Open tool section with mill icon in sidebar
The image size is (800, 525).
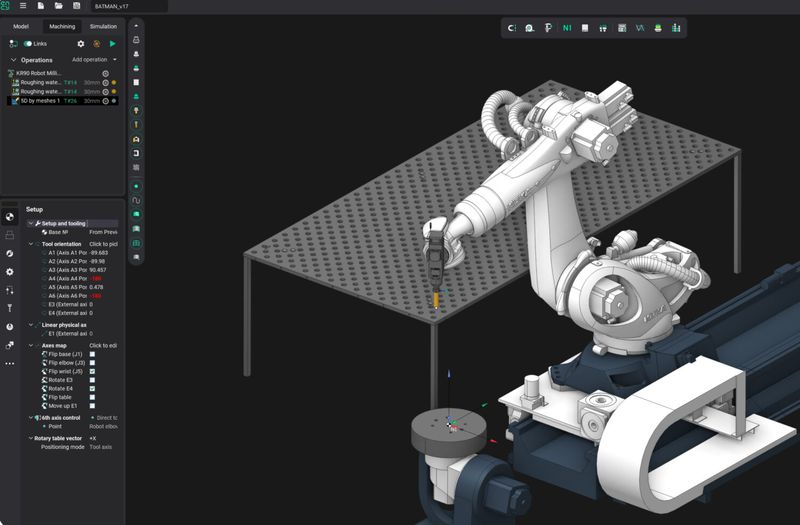click(9, 308)
